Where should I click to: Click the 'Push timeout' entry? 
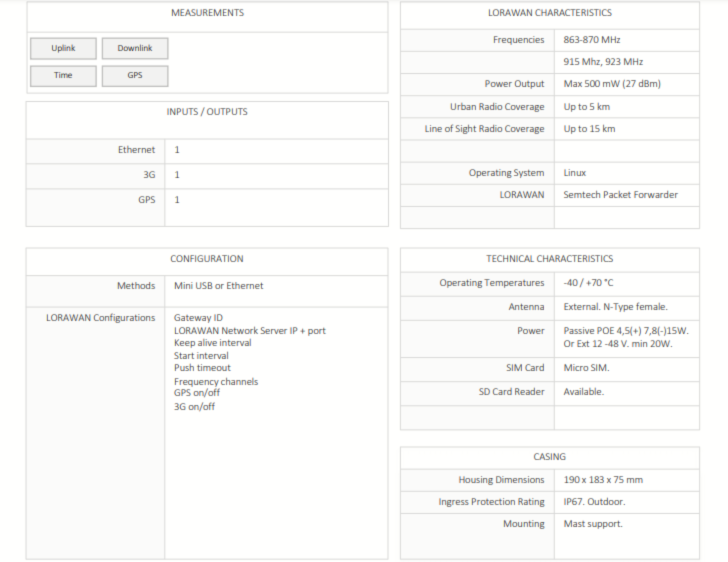(x=202, y=368)
